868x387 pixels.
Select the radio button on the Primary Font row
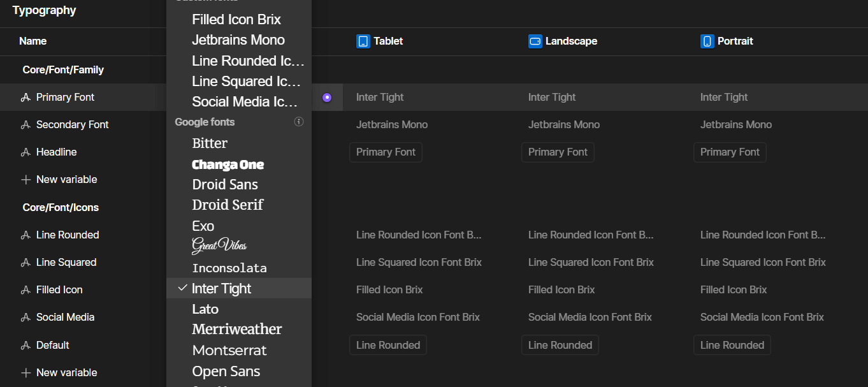click(x=327, y=97)
